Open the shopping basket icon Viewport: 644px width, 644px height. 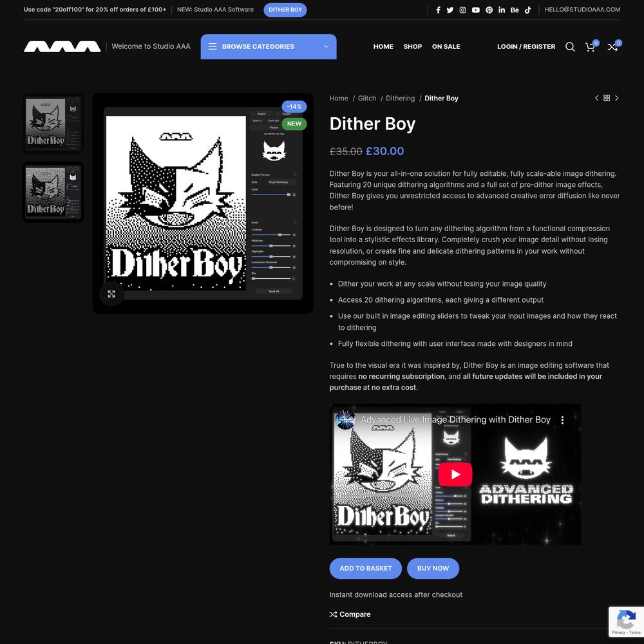590,47
